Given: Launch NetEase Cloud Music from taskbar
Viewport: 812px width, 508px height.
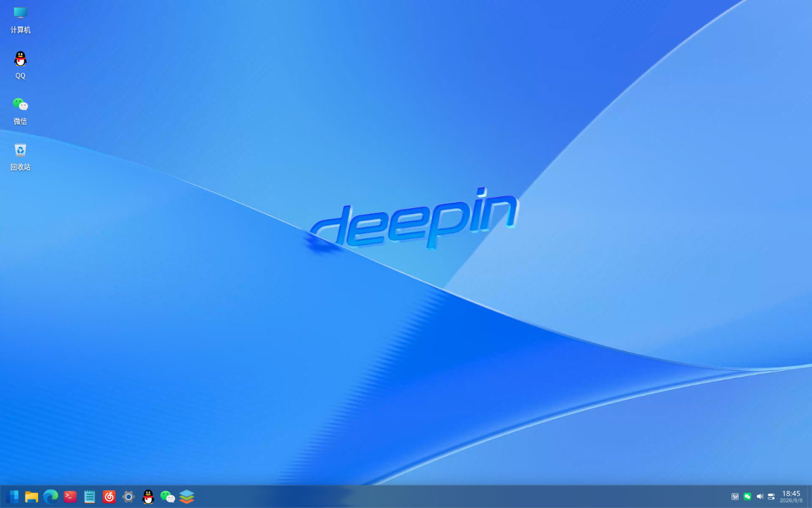Looking at the screenshot, I should click(x=109, y=497).
